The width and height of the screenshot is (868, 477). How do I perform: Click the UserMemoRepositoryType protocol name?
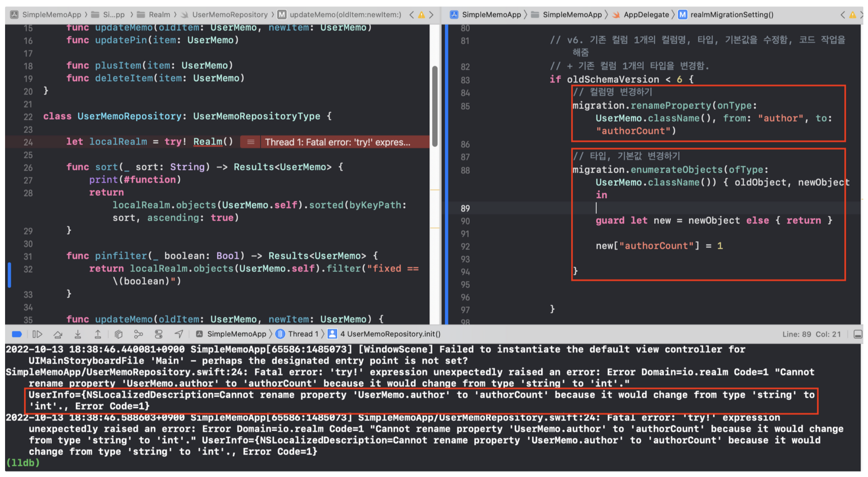(x=257, y=116)
